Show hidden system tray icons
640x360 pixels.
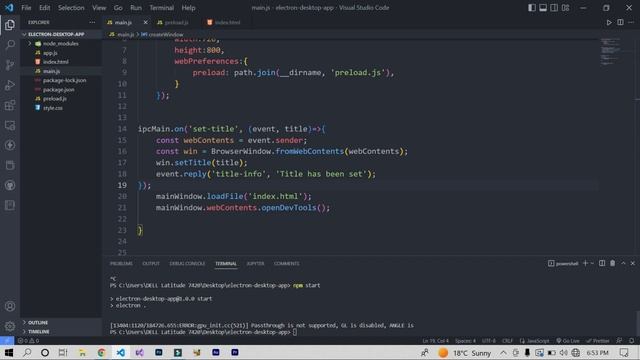coord(503,352)
